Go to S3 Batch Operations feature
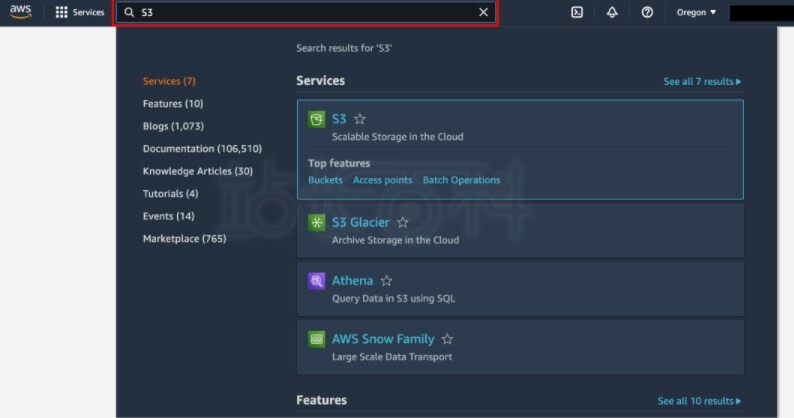794x418 pixels. click(461, 180)
